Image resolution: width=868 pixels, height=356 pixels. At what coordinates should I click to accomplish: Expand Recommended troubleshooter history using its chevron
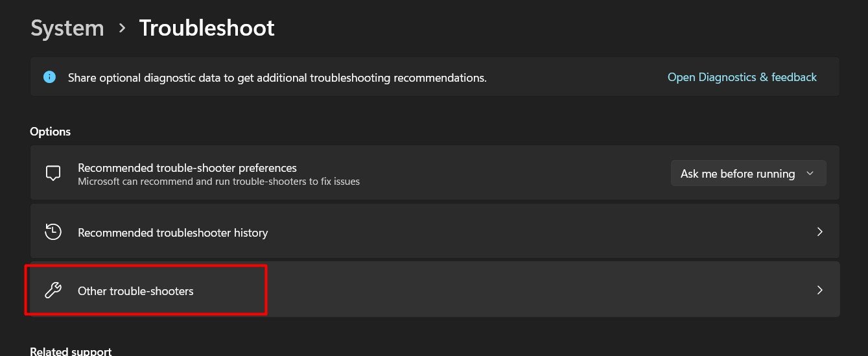point(819,231)
